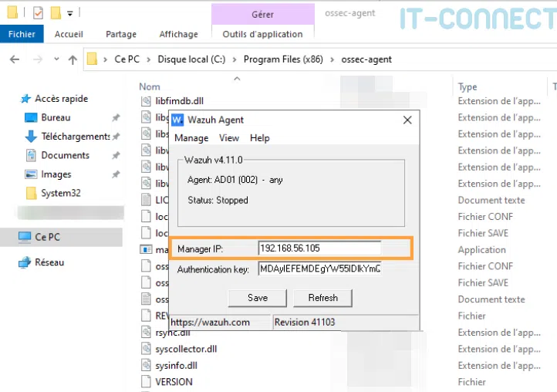Click the folder icon in address bar
Screen dimensions: 557x392
(92, 59)
